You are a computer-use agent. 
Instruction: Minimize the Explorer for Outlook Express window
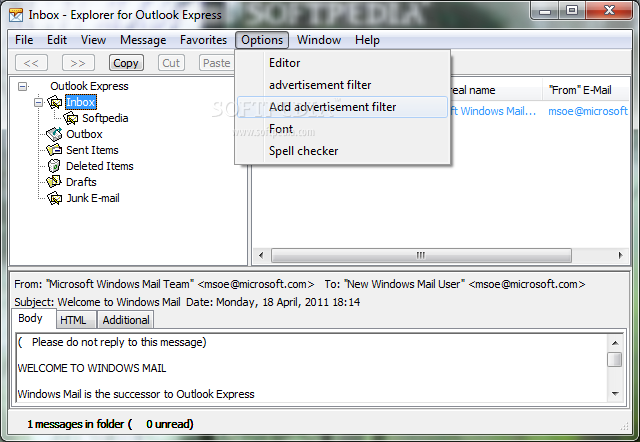545,11
